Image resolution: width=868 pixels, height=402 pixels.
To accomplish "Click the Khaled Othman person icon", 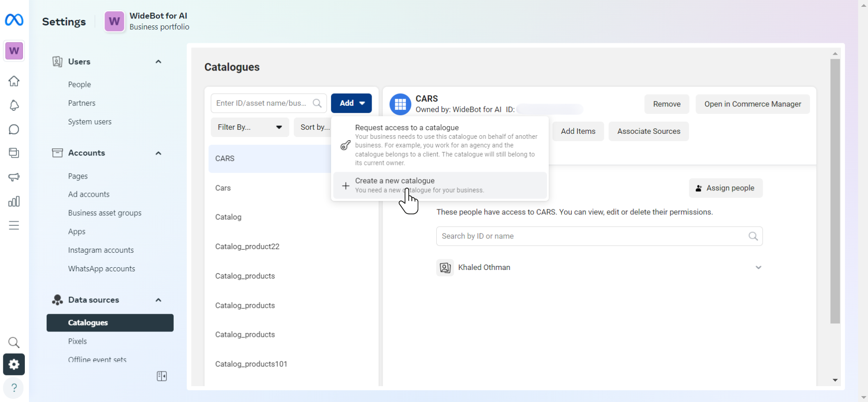I will 445,268.
